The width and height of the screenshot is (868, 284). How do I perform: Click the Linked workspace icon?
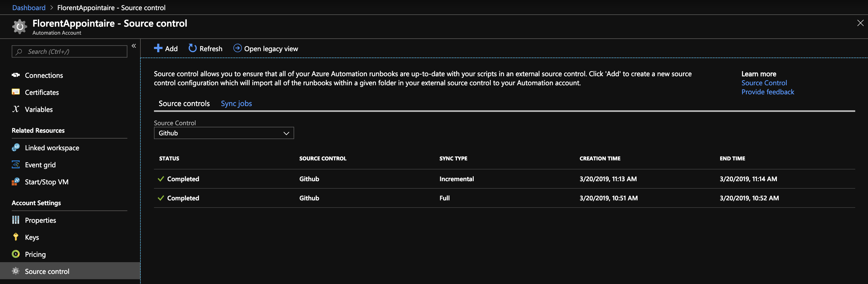coord(15,148)
